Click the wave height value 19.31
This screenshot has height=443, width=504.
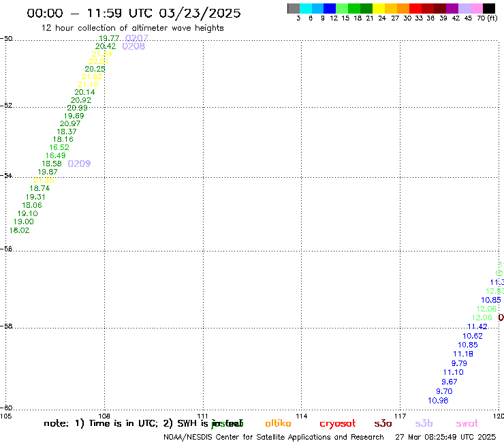pos(35,197)
